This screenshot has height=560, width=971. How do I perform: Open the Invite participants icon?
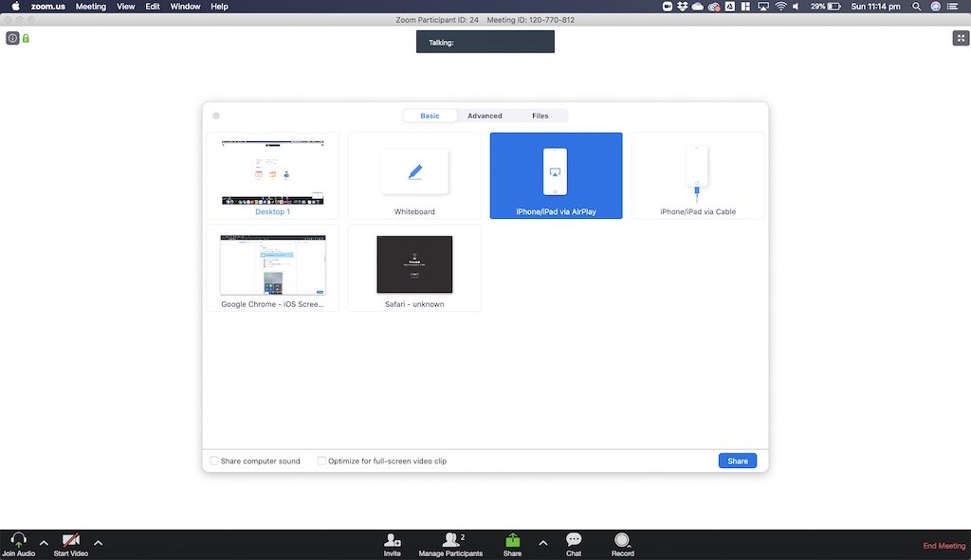coord(392,540)
